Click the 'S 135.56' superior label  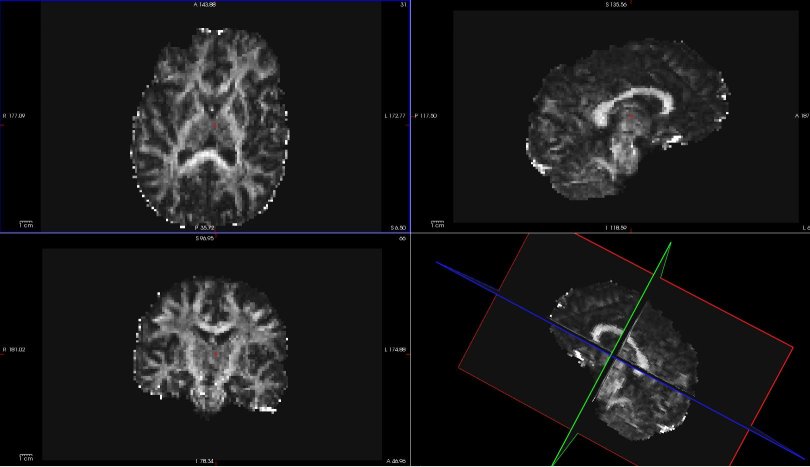616,5
